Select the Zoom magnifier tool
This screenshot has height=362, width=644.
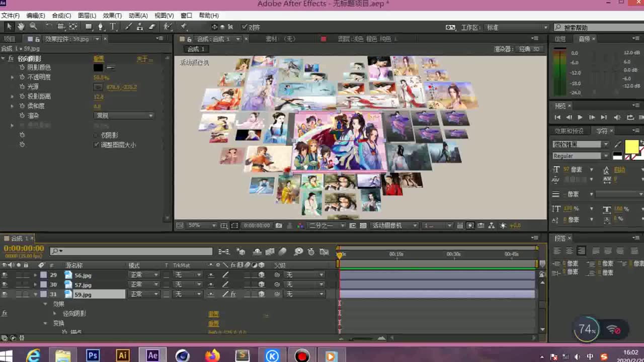pyautogui.click(x=33, y=27)
